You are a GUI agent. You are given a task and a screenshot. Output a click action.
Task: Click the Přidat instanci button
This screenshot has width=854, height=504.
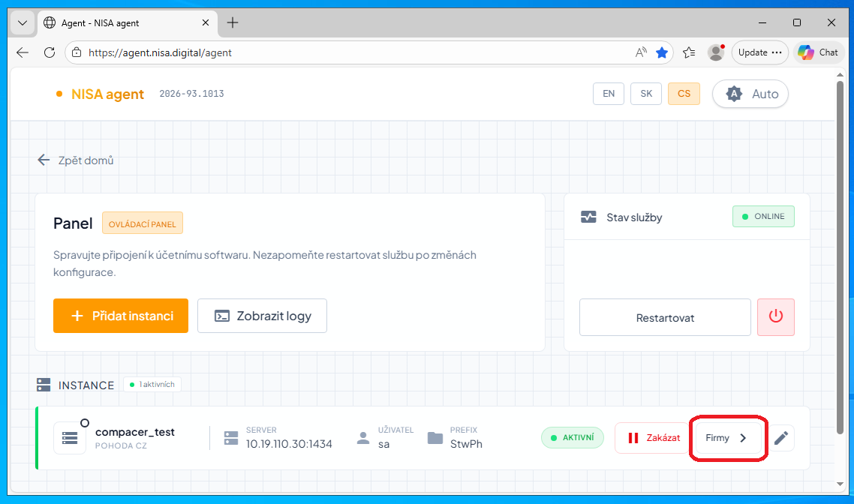tap(121, 316)
